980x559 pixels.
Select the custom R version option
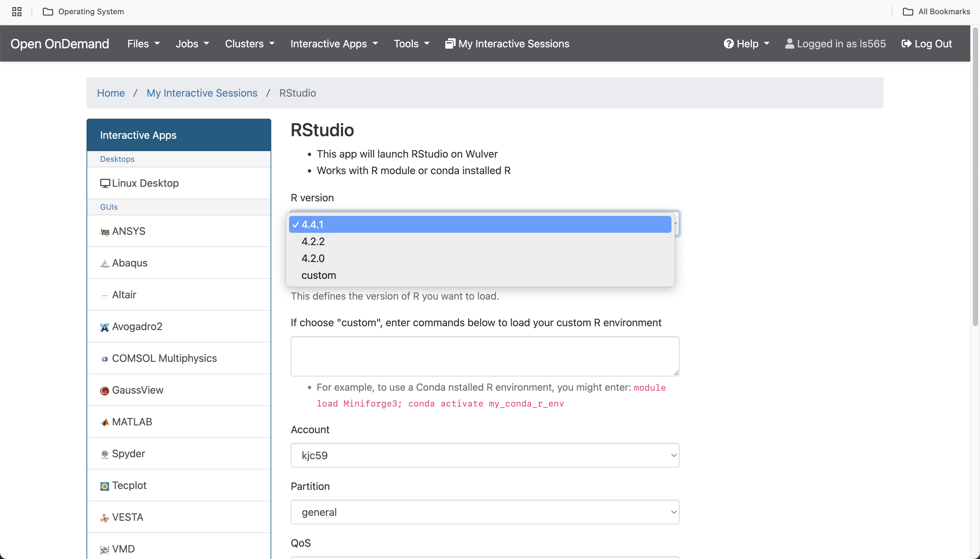pyautogui.click(x=480, y=275)
